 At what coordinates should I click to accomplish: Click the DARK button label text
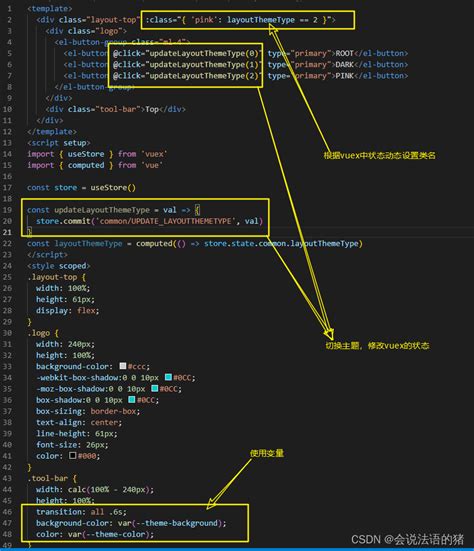tap(344, 65)
